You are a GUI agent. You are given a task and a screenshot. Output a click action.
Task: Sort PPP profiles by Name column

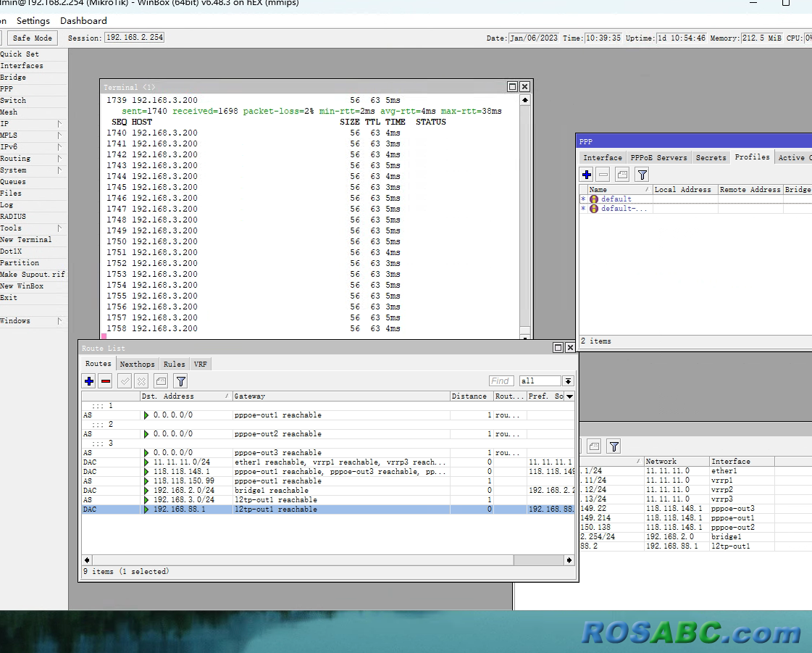coord(619,190)
